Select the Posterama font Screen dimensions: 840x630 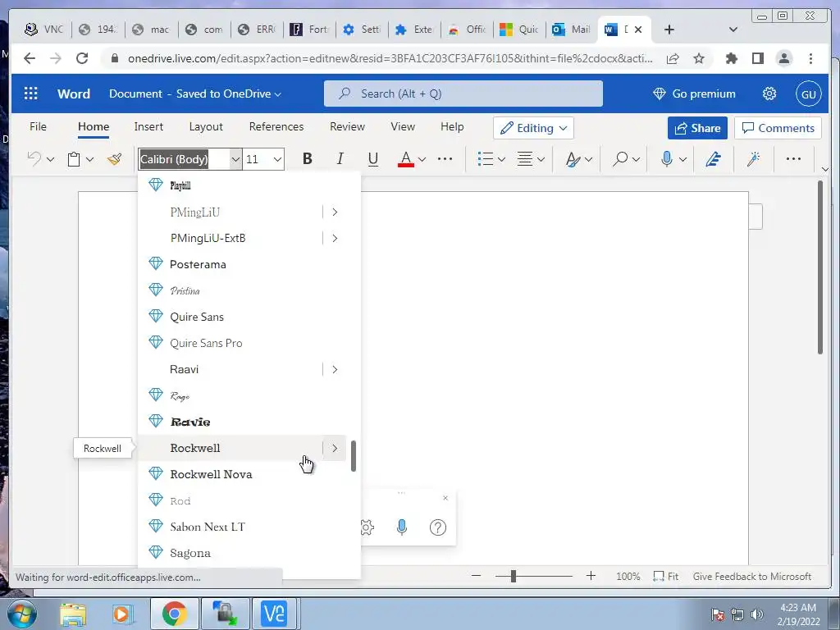tap(242, 264)
